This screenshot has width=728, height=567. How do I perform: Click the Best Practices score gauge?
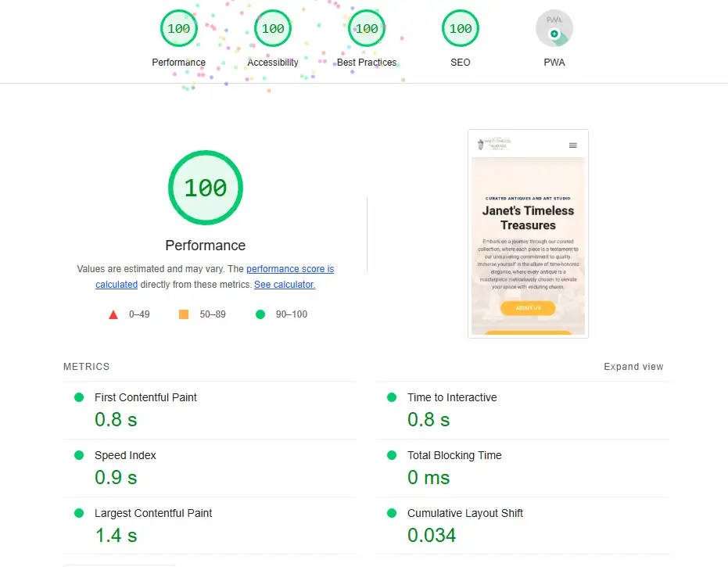366,28
